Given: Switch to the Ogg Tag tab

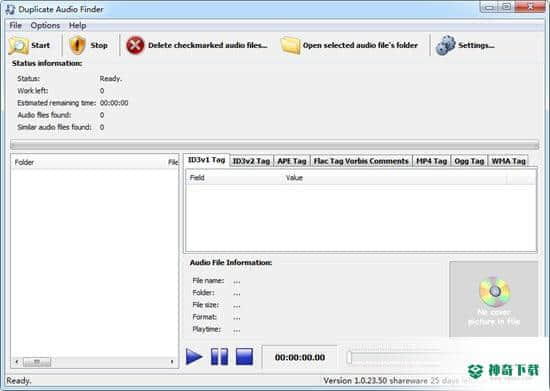Looking at the screenshot, I should (x=469, y=161).
